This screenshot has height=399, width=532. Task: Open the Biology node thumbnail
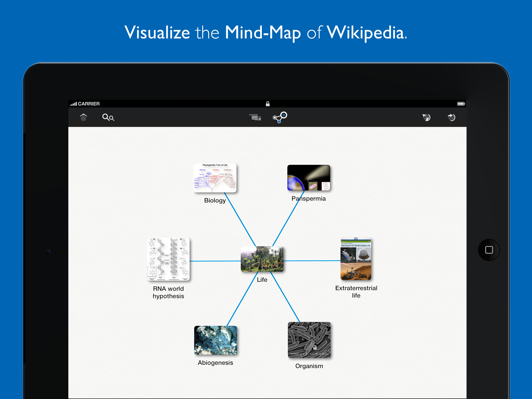click(215, 178)
